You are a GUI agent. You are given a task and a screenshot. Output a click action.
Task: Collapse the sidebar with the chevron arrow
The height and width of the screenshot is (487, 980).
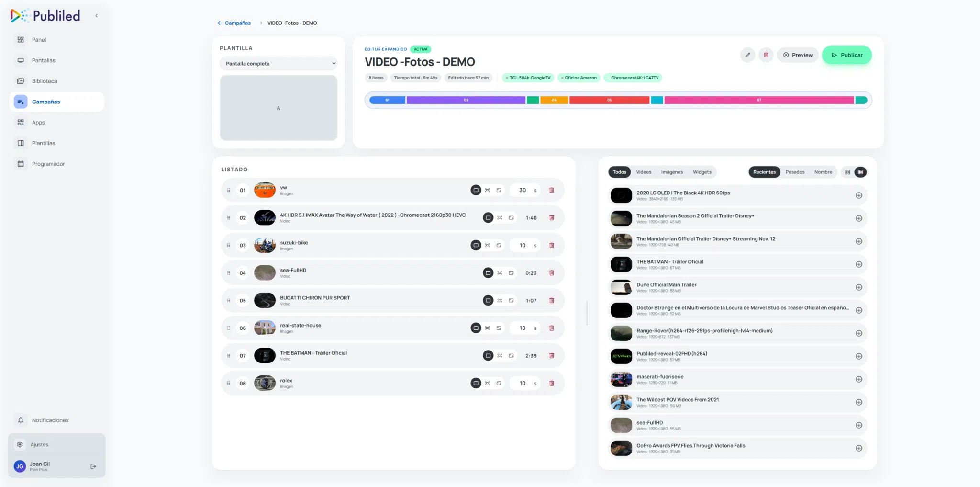96,16
